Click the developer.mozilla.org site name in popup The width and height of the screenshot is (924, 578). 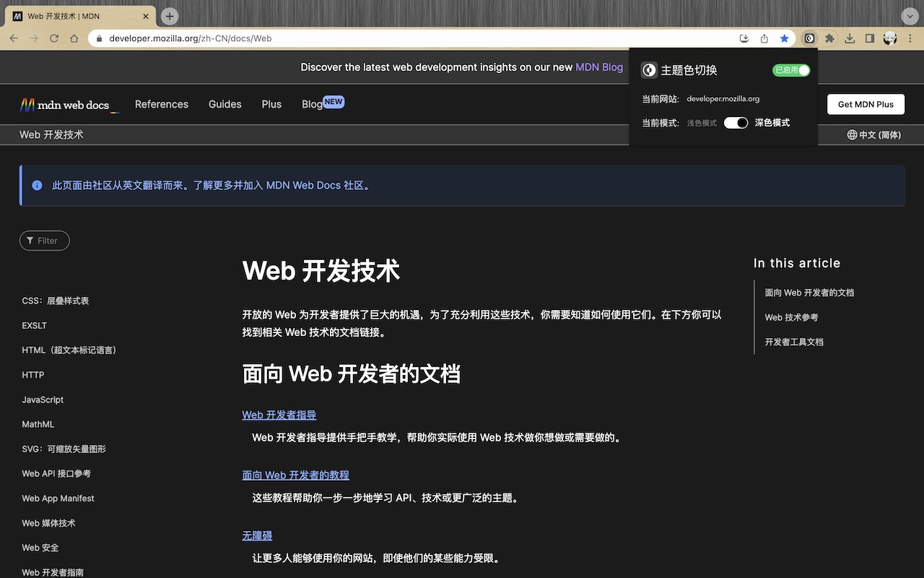(723, 99)
